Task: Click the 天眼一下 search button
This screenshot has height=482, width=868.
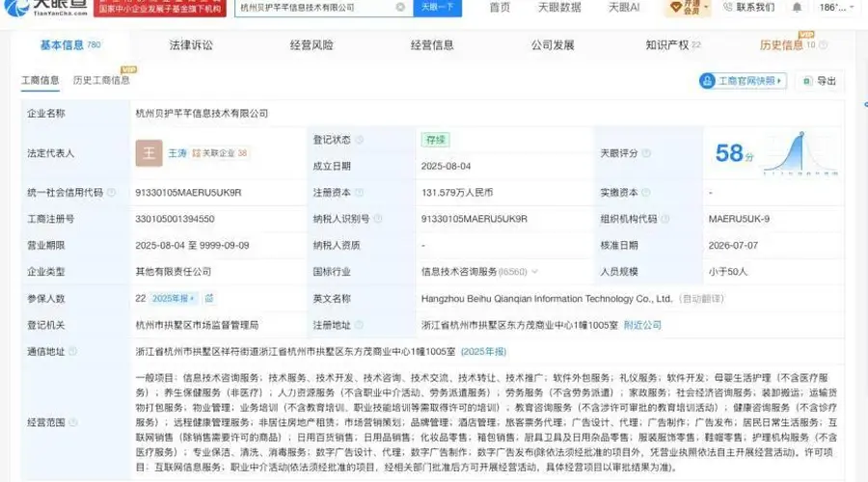Action: 437,7
